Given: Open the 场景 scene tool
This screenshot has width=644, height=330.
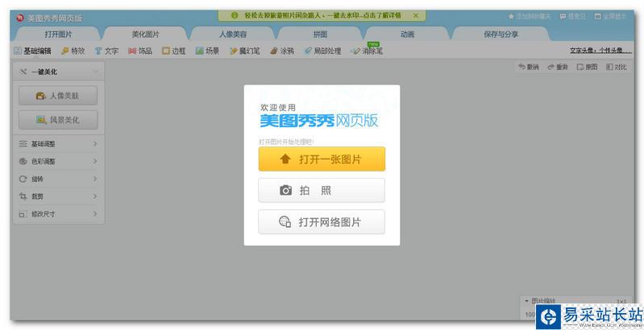Looking at the screenshot, I should [x=208, y=51].
